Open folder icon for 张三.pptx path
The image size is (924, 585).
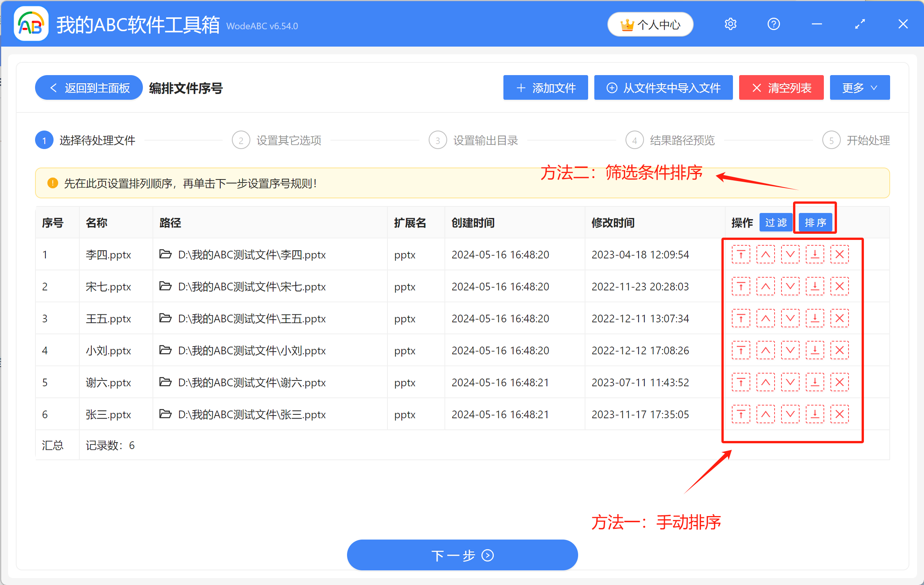tap(165, 414)
